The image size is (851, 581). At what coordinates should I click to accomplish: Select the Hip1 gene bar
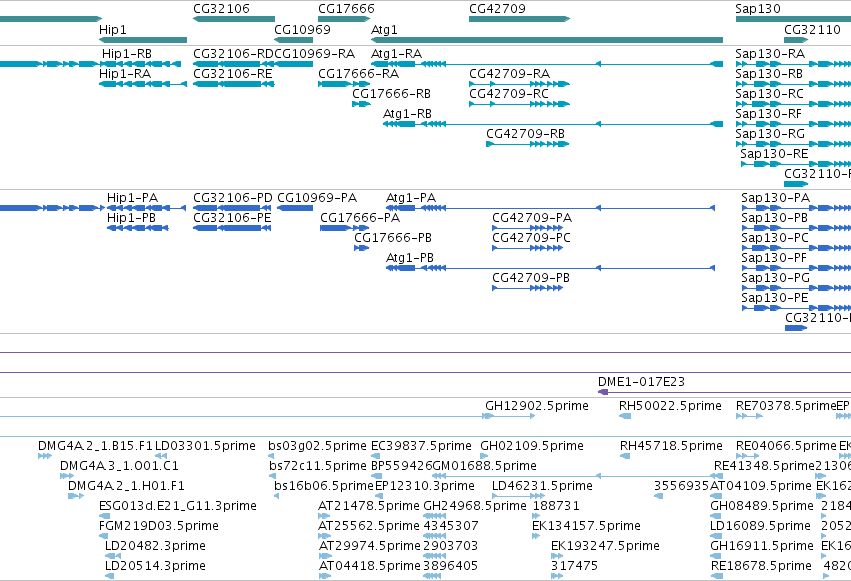click(x=143, y=40)
